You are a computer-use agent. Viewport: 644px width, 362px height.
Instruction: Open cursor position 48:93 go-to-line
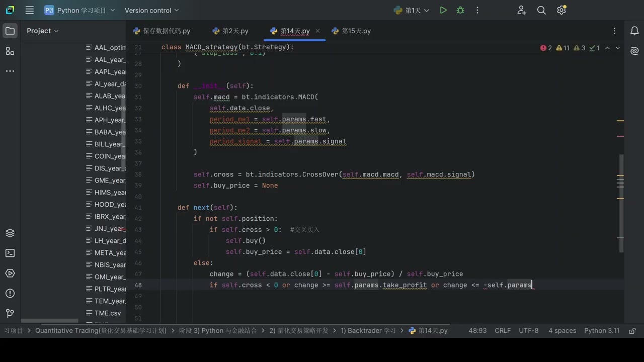(x=477, y=330)
